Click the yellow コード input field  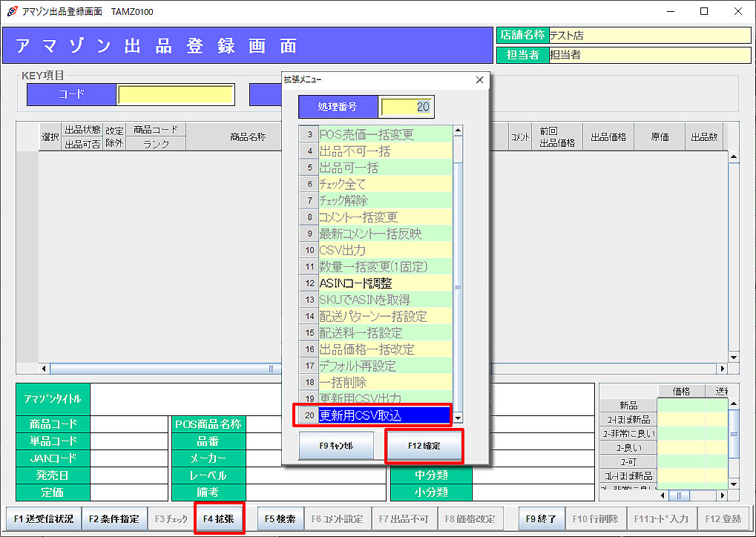[176, 94]
